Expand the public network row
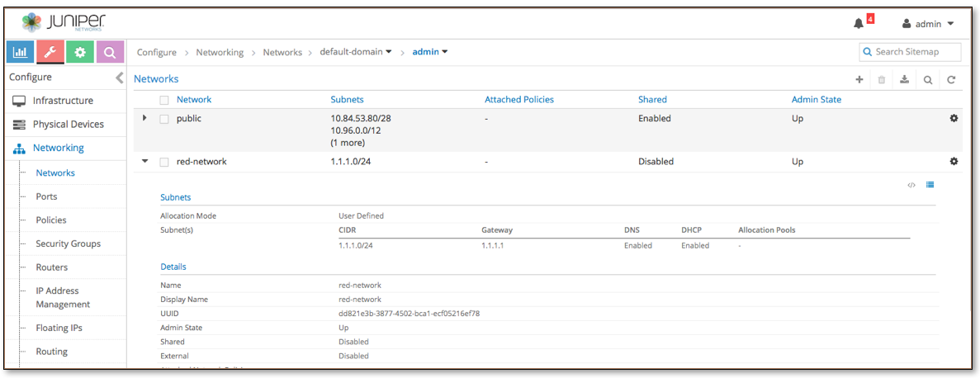The height and width of the screenshot is (378, 980). click(145, 117)
